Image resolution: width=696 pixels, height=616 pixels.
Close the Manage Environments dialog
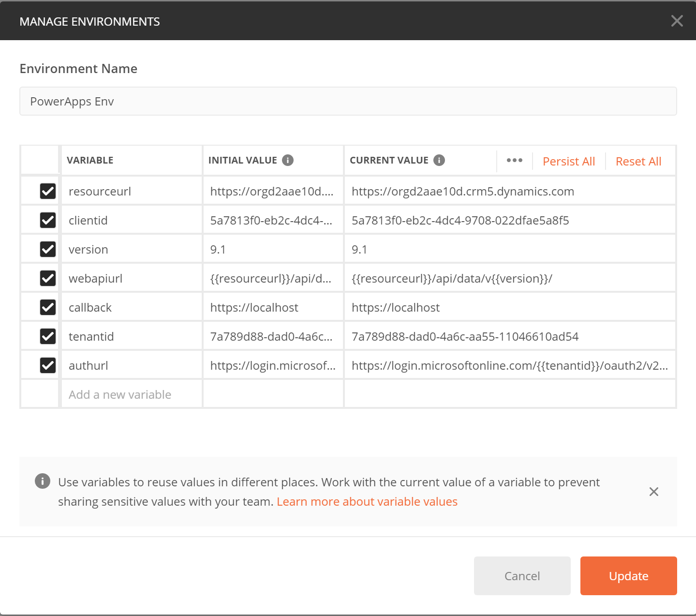click(677, 21)
